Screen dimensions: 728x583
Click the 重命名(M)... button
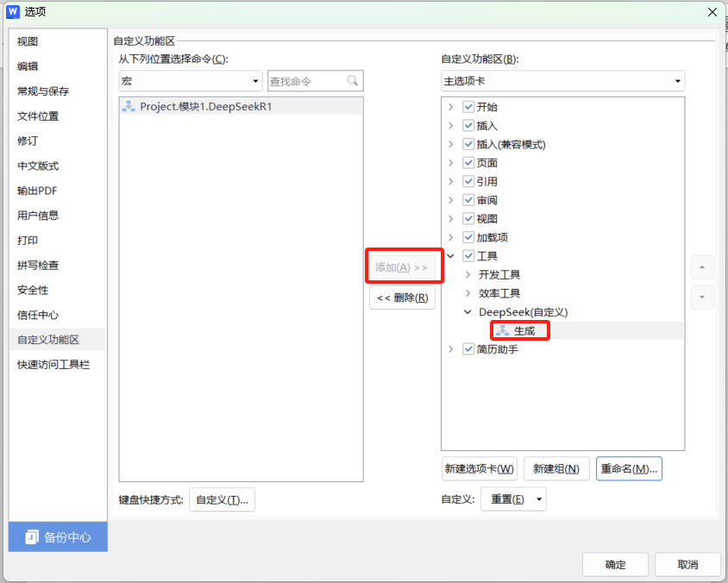(x=629, y=469)
